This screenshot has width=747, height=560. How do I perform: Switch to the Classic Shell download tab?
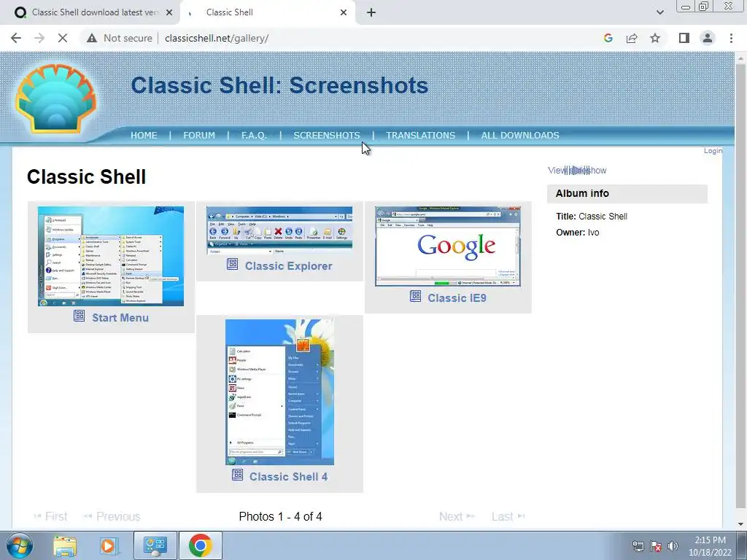click(90, 12)
